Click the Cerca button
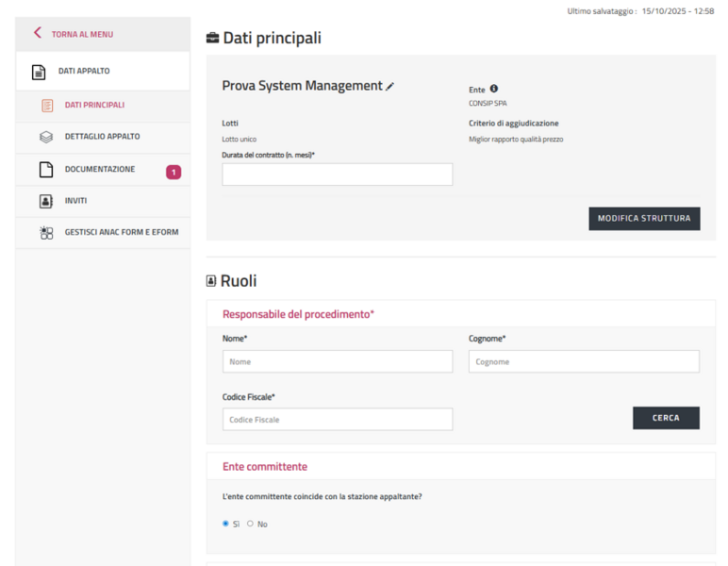This screenshot has width=728, height=566. coord(666,418)
